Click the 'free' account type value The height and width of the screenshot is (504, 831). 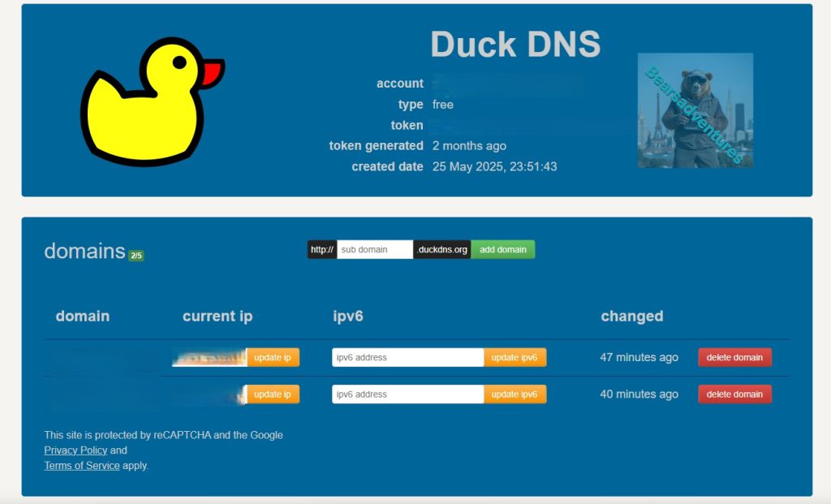(x=442, y=105)
